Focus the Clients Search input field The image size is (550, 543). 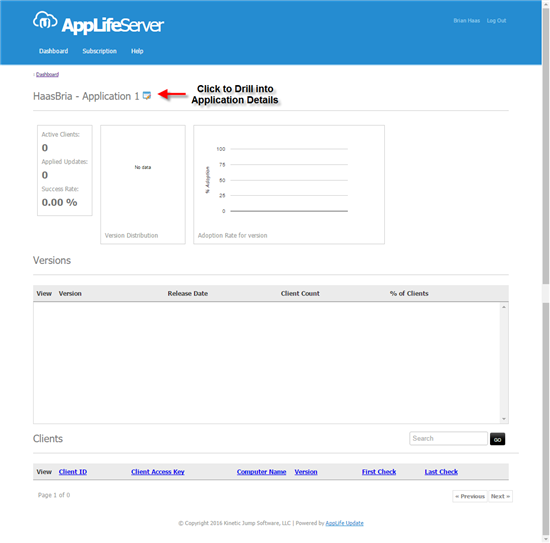point(448,438)
